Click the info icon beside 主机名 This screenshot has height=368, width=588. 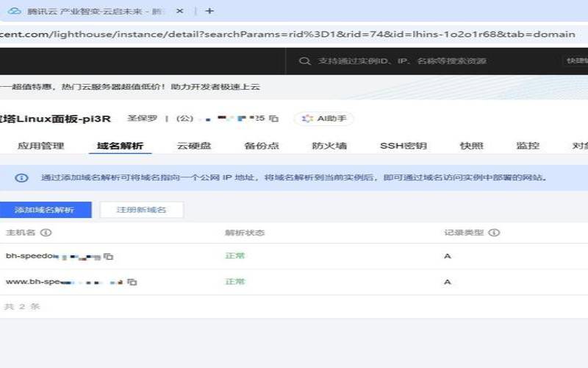point(46,233)
